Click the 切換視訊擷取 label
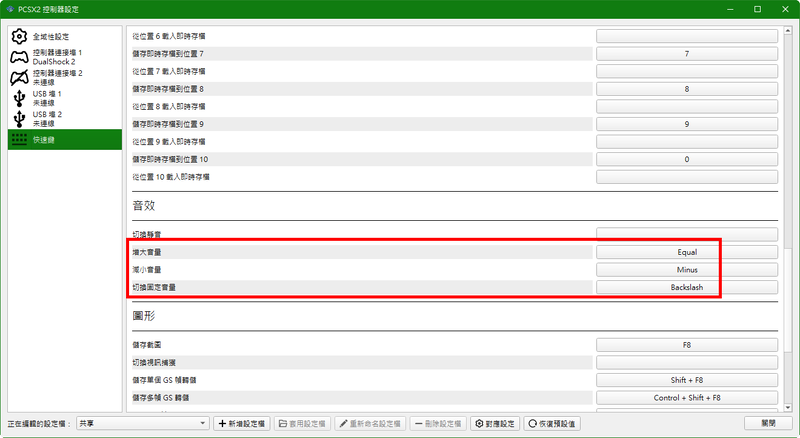Image resolution: width=800 pixels, height=438 pixels. pyautogui.click(x=154, y=362)
